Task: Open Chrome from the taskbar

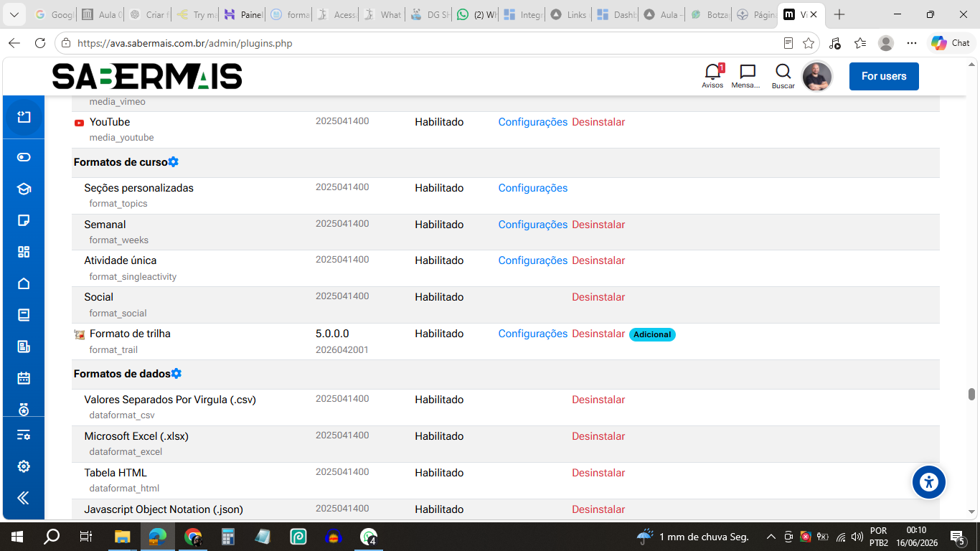Action: pos(193,537)
